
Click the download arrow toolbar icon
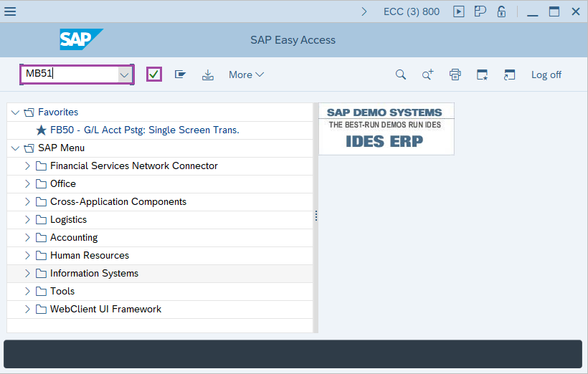click(208, 75)
